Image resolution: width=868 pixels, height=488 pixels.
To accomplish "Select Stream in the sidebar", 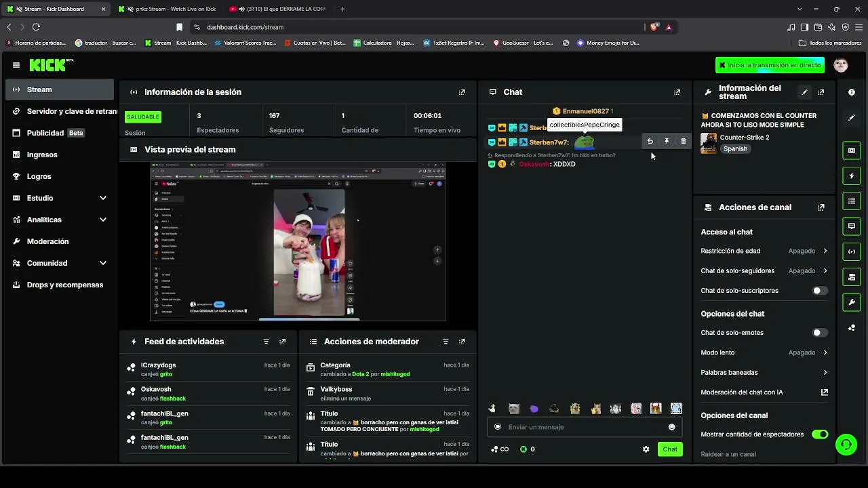I will 60,89.
